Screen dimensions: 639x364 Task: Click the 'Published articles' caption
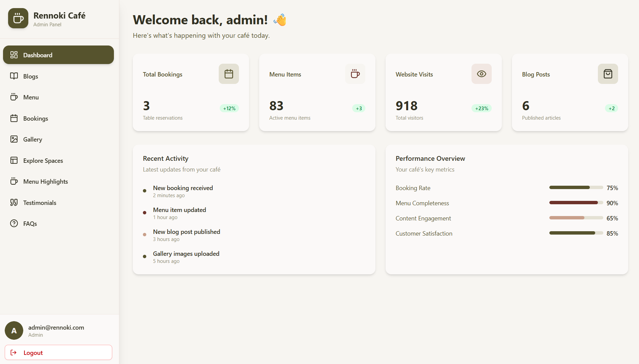pyautogui.click(x=541, y=118)
